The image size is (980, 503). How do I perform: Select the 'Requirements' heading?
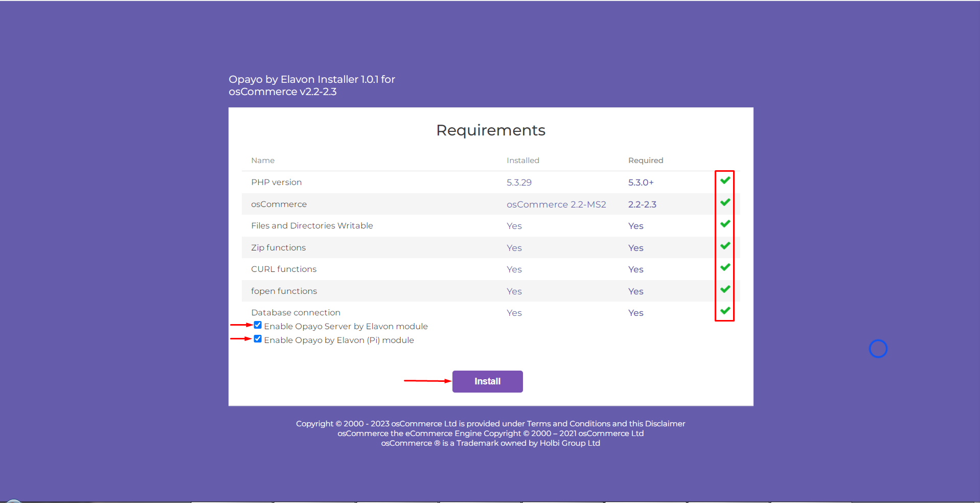491,130
